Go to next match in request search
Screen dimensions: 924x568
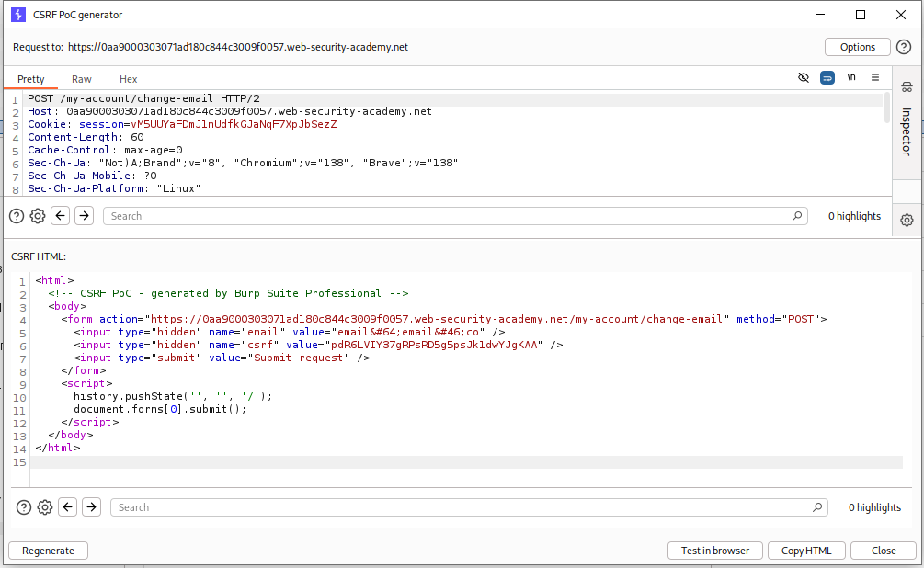click(x=85, y=216)
